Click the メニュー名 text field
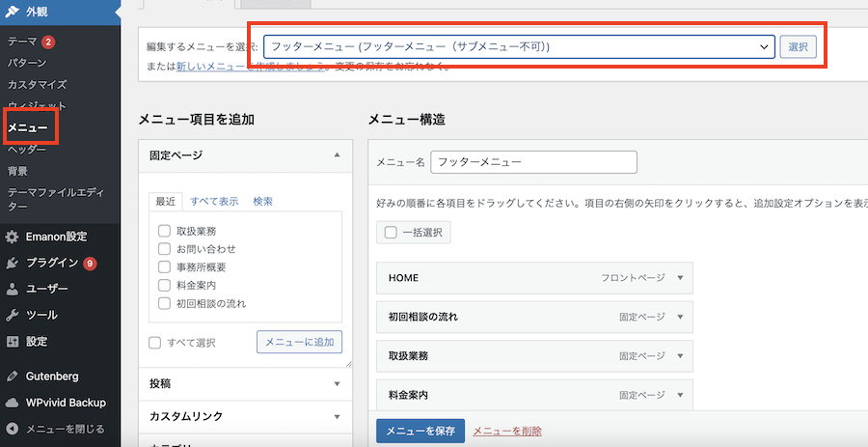Viewport: 868px width, 447px height. pos(533,162)
